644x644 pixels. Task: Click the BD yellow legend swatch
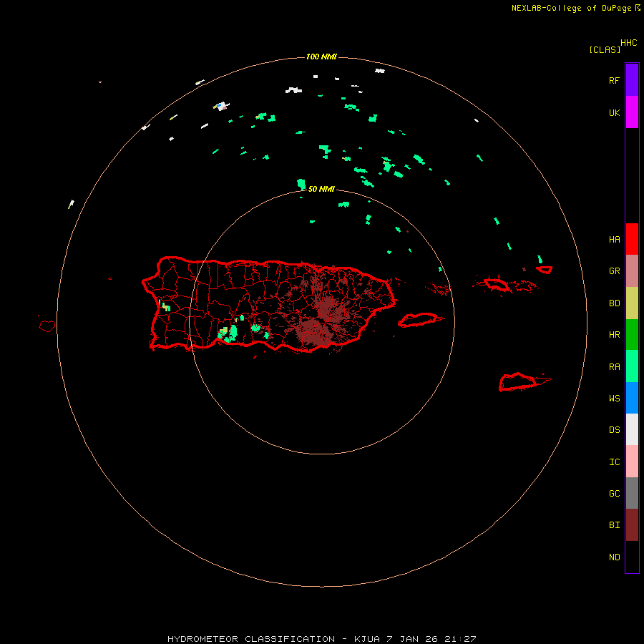point(632,303)
